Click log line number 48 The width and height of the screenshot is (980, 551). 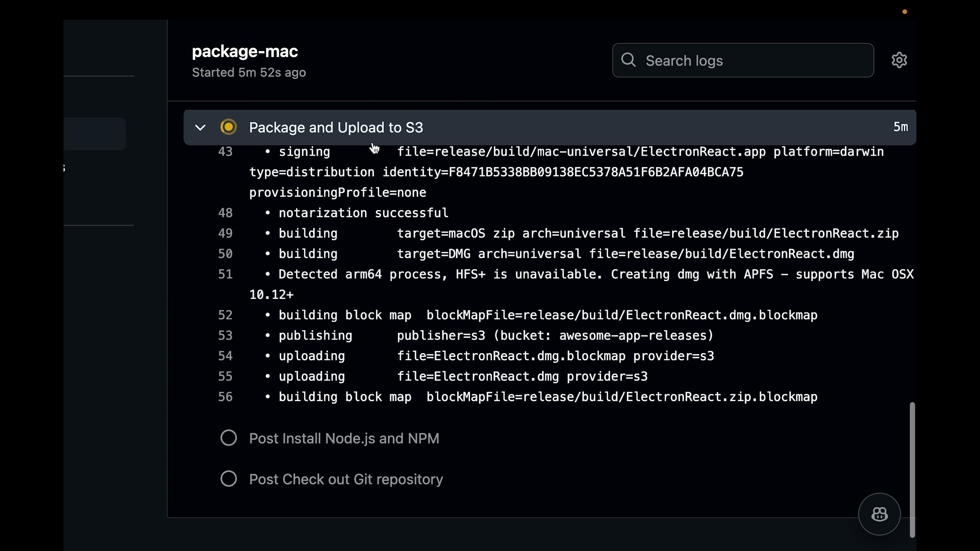(x=225, y=213)
